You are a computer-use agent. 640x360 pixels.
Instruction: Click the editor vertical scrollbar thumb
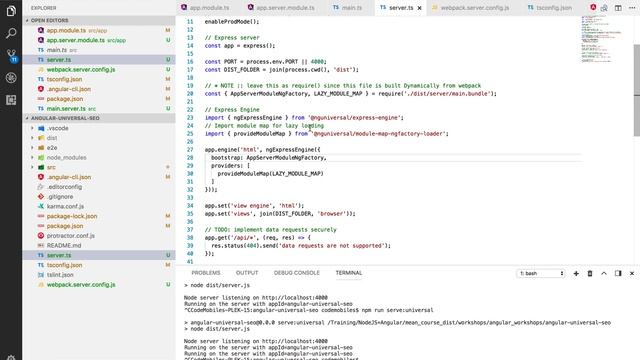click(x=636, y=90)
